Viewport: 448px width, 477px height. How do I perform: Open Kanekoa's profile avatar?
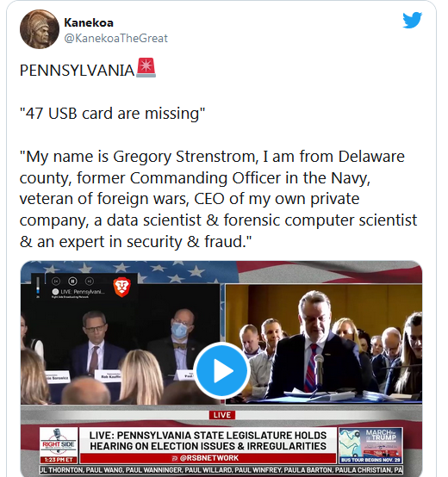pyautogui.click(x=40, y=29)
